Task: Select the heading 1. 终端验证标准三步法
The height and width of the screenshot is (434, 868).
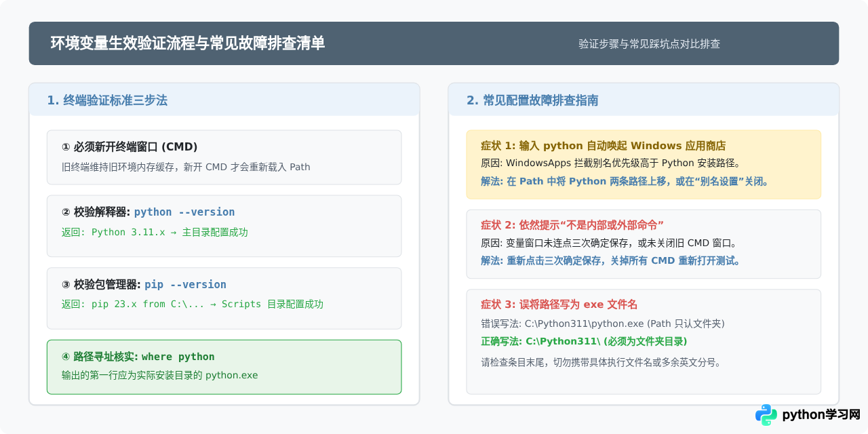Action: coord(107,100)
